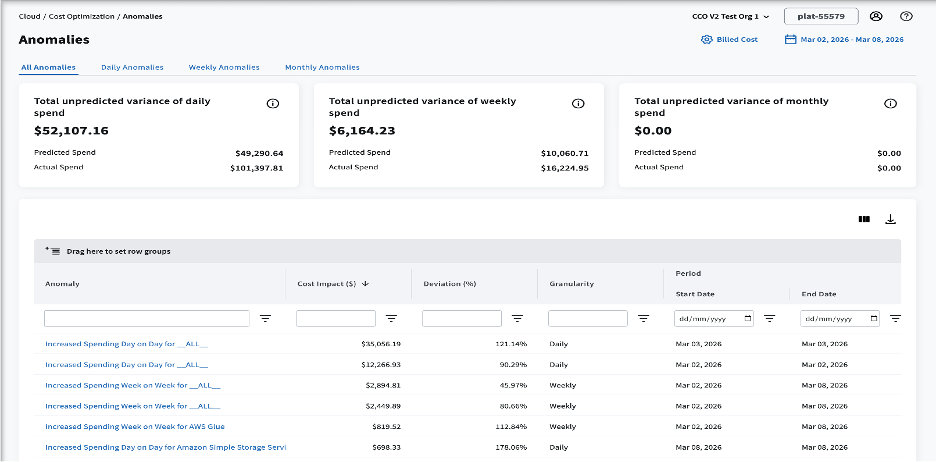
Task: Open the user account profile icon
Action: pyautogui.click(x=876, y=16)
